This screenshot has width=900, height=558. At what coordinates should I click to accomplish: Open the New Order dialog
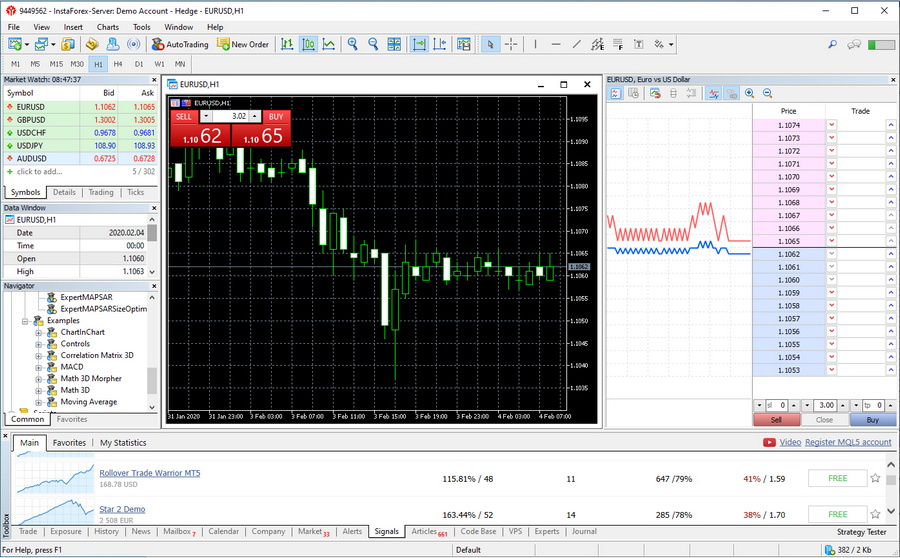pyautogui.click(x=243, y=44)
